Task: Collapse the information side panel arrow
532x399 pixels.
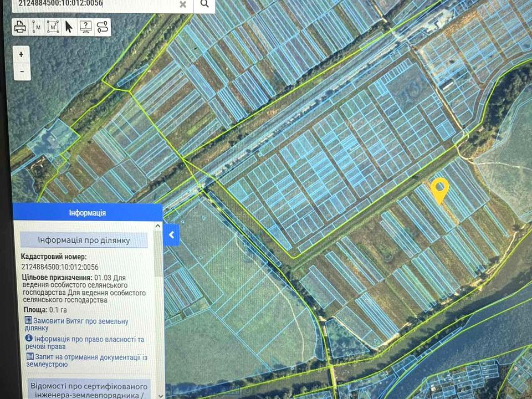Action: click(x=171, y=235)
